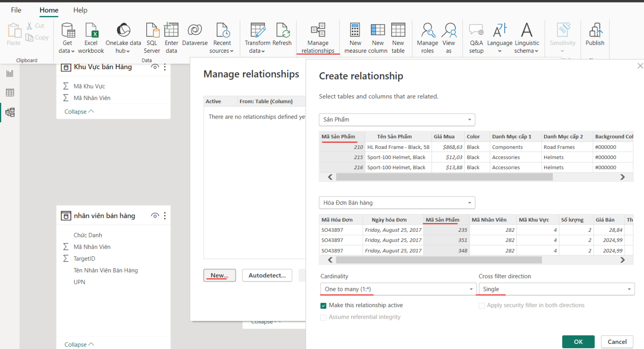Toggle visibility of Khu Vực bán Hàng table

click(x=155, y=67)
